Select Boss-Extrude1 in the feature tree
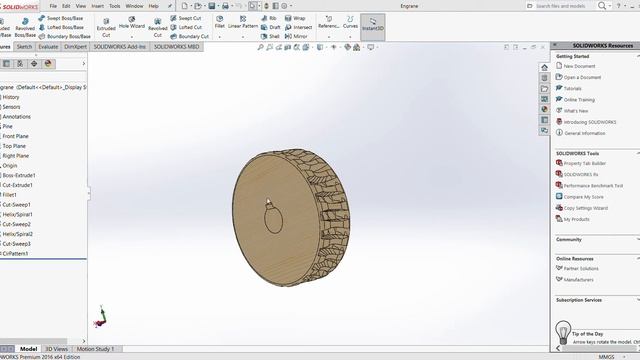640x360 pixels. 19,175
